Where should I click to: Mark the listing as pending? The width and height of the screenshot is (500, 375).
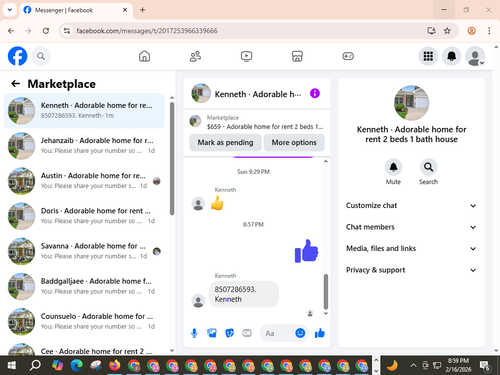[225, 143]
